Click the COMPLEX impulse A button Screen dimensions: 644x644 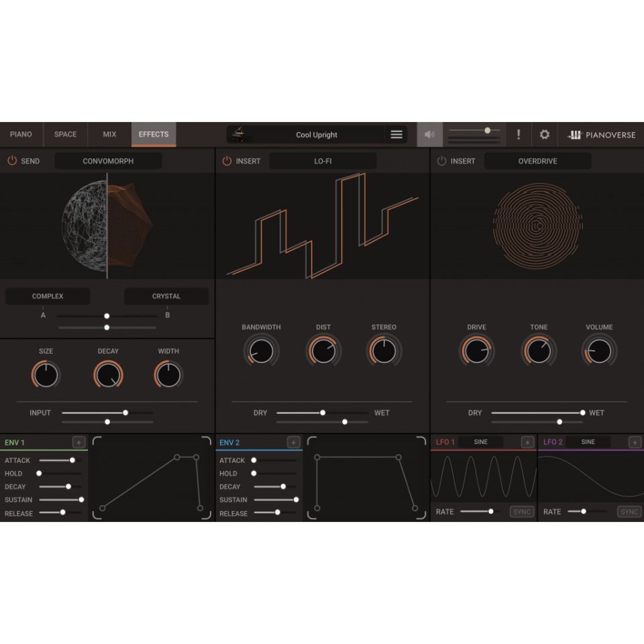pos(48,297)
